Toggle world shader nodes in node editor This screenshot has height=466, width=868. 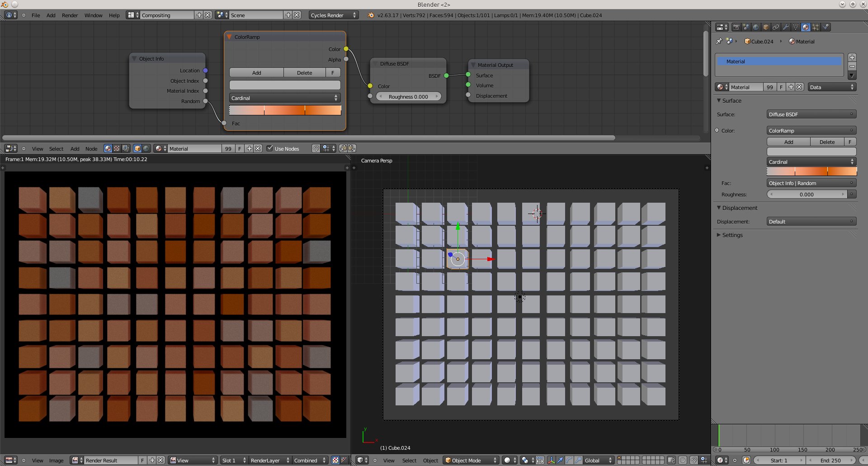[146, 148]
